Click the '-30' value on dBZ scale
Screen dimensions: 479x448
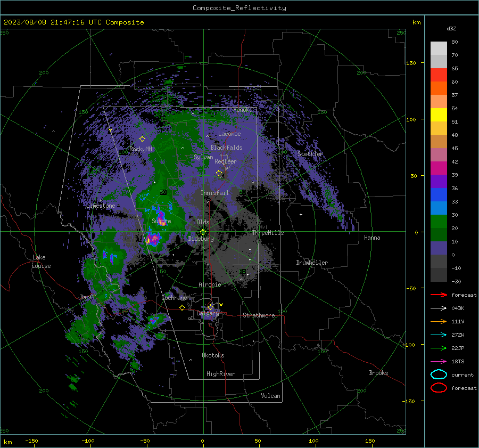point(456,281)
